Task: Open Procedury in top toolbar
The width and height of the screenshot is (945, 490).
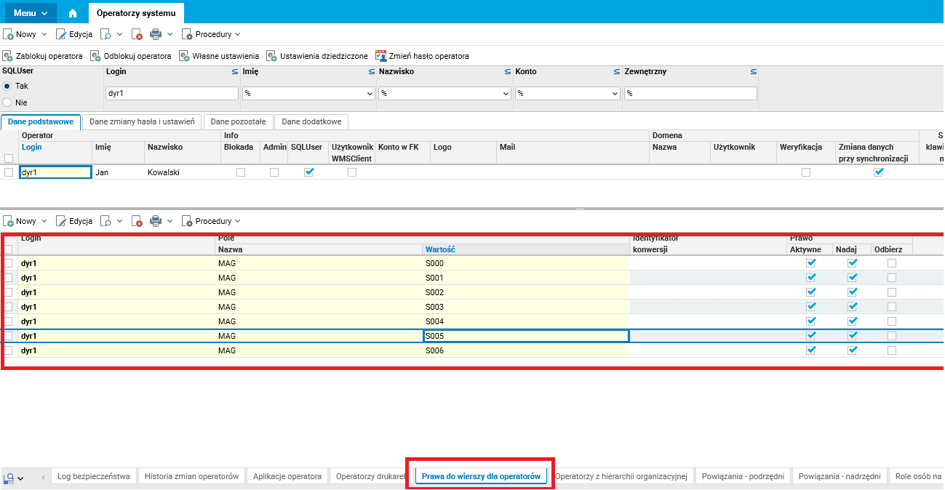Action: (x=211, y=34)
